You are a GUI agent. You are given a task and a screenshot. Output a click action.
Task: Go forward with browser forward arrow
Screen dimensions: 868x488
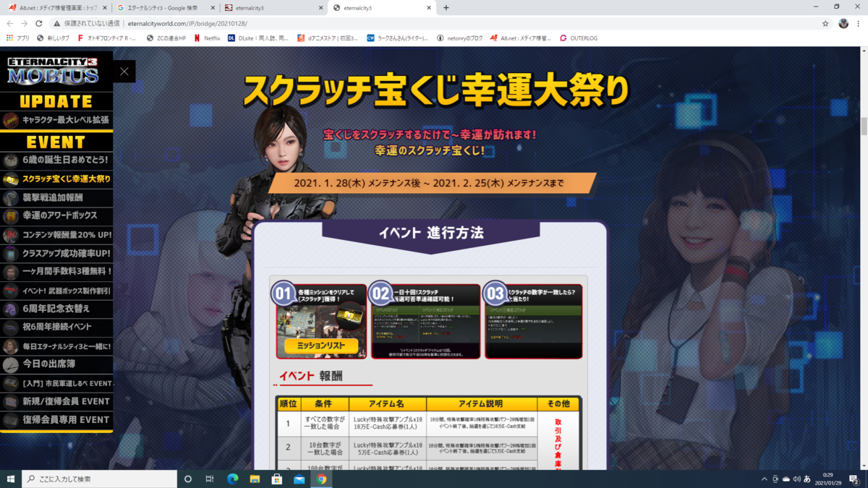point(25,23)
